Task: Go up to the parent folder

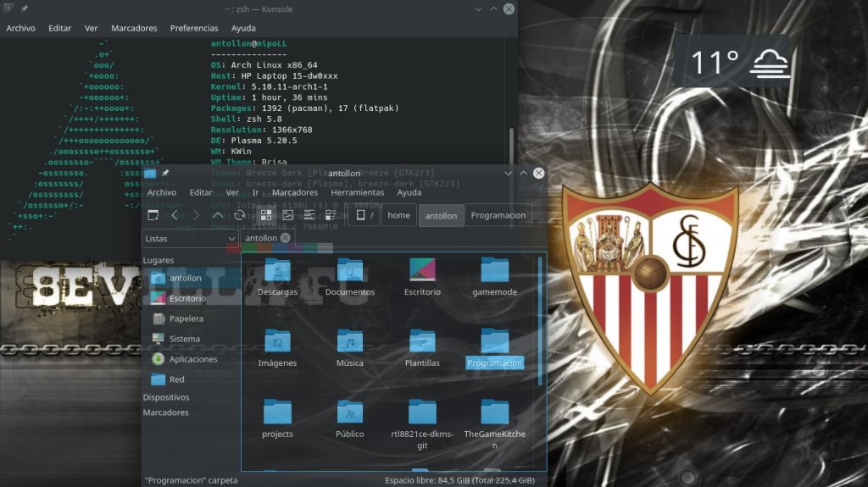Action: point(218,215)
